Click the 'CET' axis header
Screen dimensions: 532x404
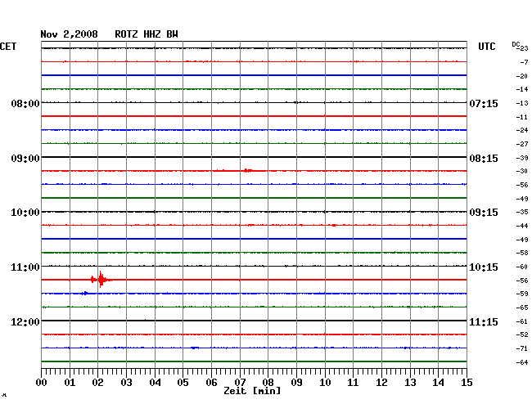point(8,47)
